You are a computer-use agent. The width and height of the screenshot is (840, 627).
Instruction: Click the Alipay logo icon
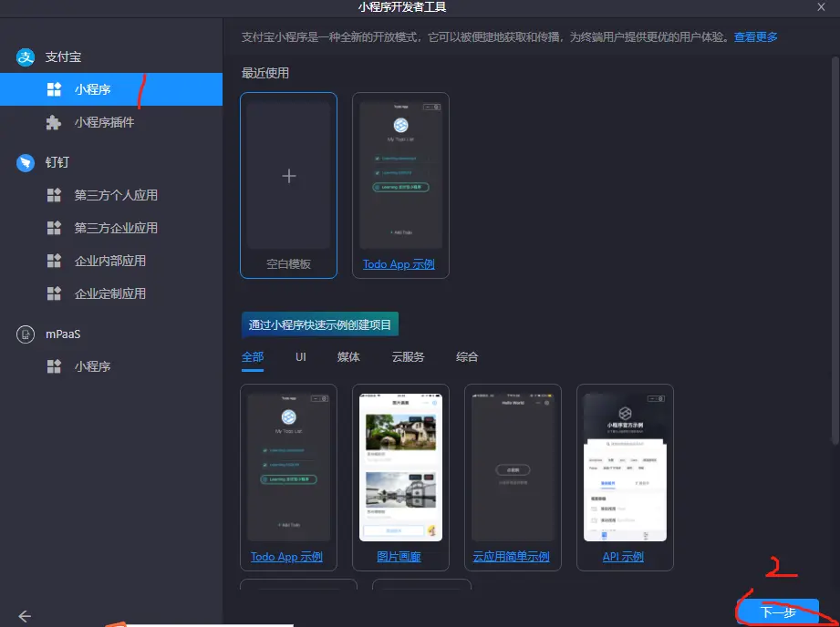tap(26, 57)
